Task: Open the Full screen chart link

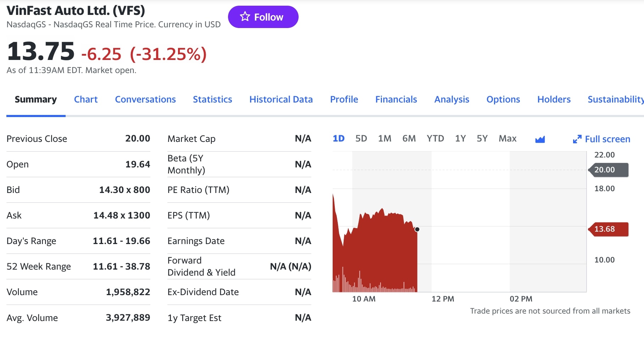Action: [601, 139]
